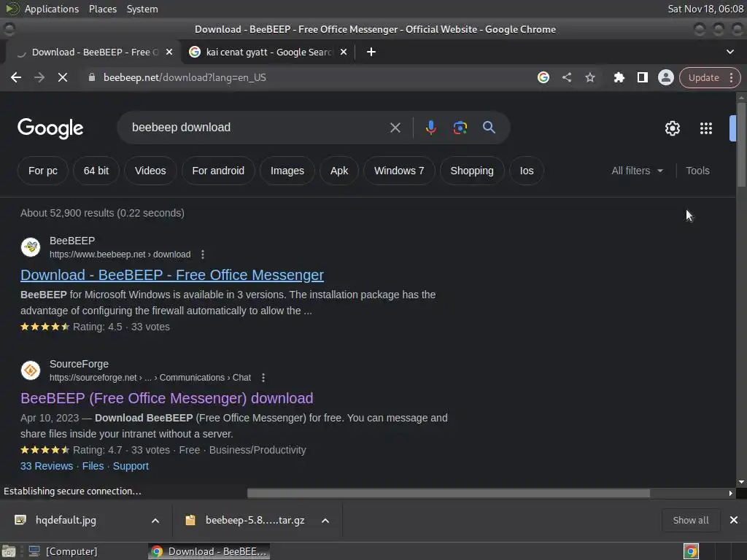Click the forward navigation arrow
The image size is (747, 560).
click(39, 77)
